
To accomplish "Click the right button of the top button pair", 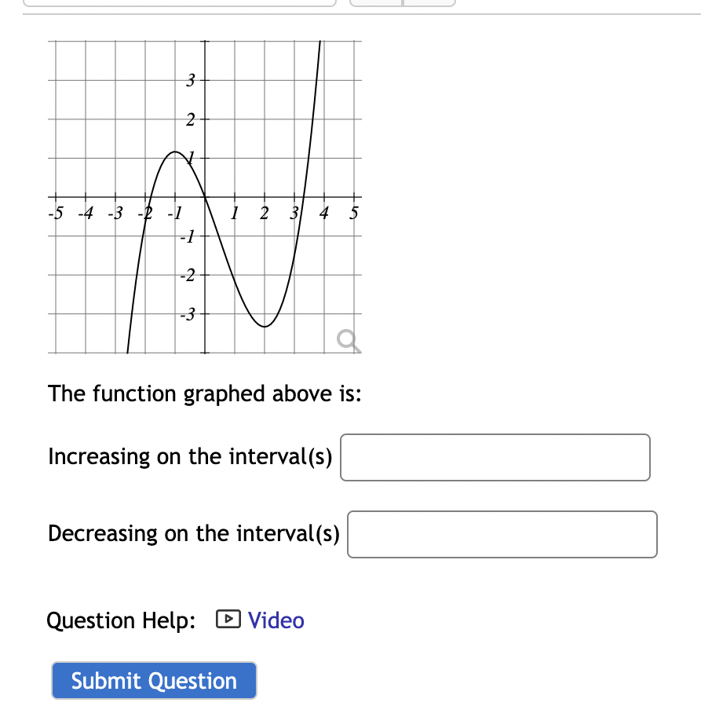I will pyautogui.click(x=428, y=2).
